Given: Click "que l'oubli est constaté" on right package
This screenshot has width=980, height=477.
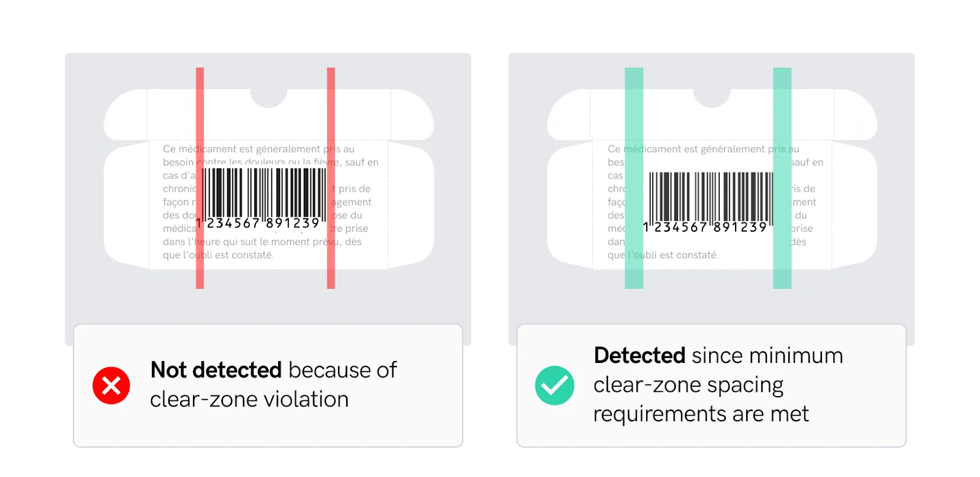Looking at the screenshot, I should pyautogui.click(x=663, y=255).
